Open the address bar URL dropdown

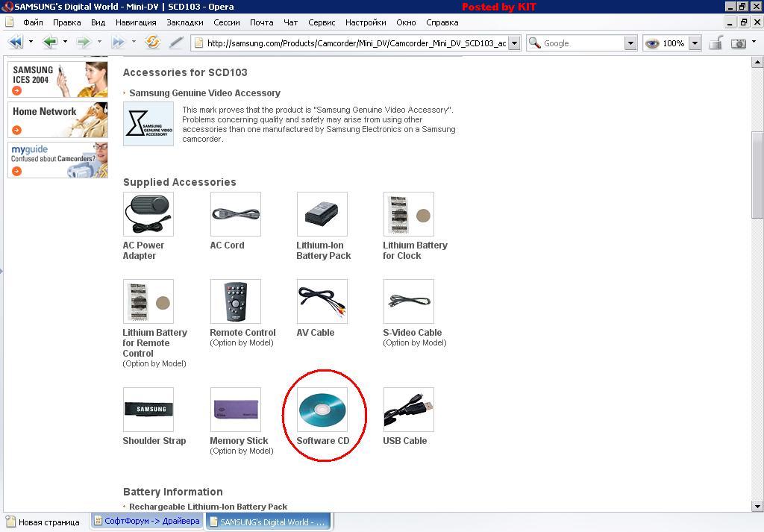pyautogui.click(x=514, y=43)
